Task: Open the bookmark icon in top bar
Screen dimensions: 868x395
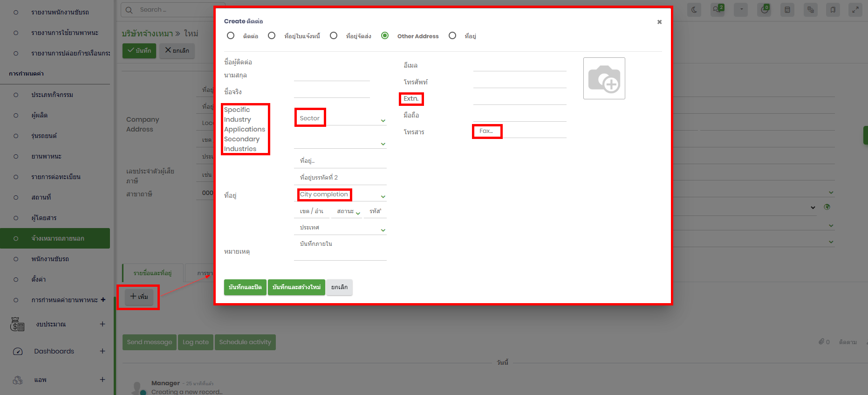Action: (833, 10)
